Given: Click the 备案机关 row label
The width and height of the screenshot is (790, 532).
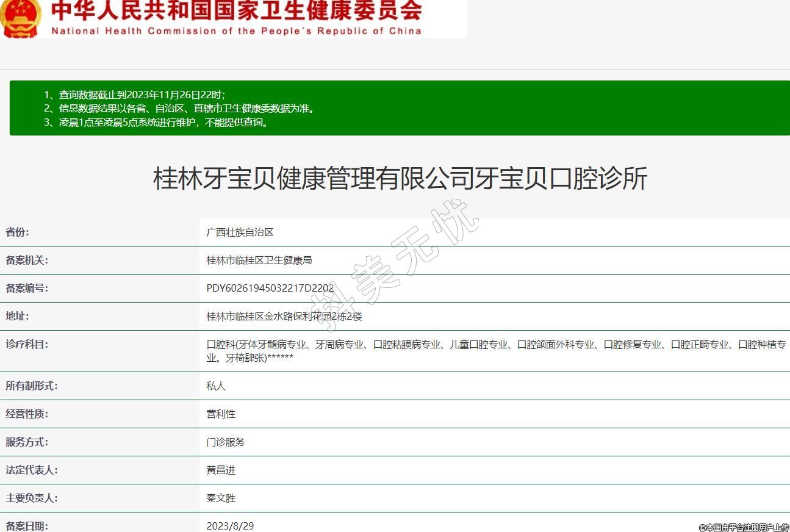Looking at the screenshot, I should click(27, 261).
